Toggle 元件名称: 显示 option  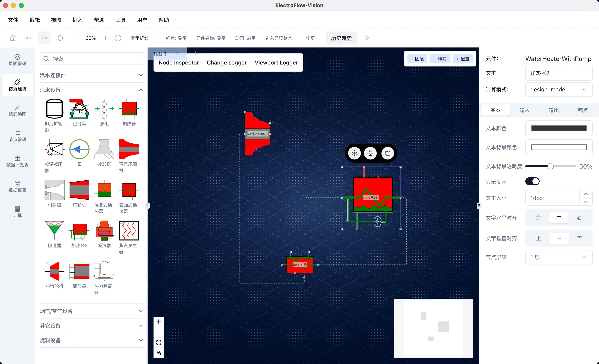[211, 38]
